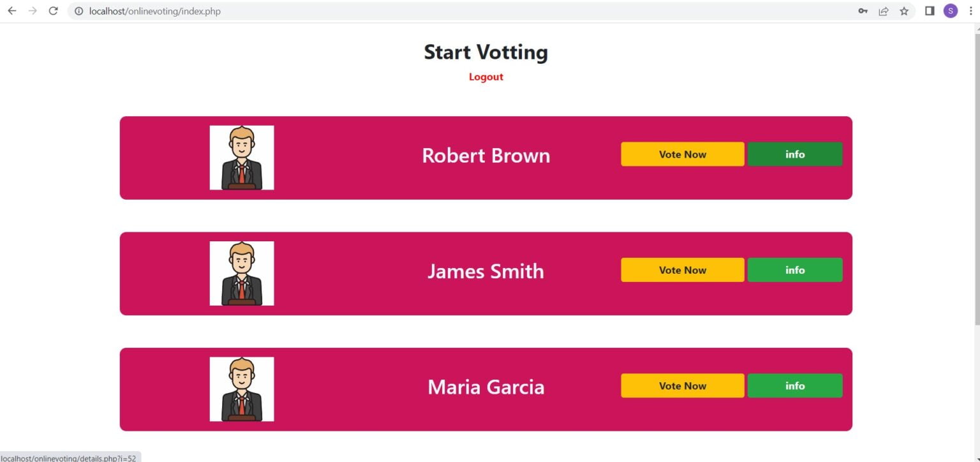Open info for James Smith
This screenshot has width=980, height=462.
pos(795,270)
